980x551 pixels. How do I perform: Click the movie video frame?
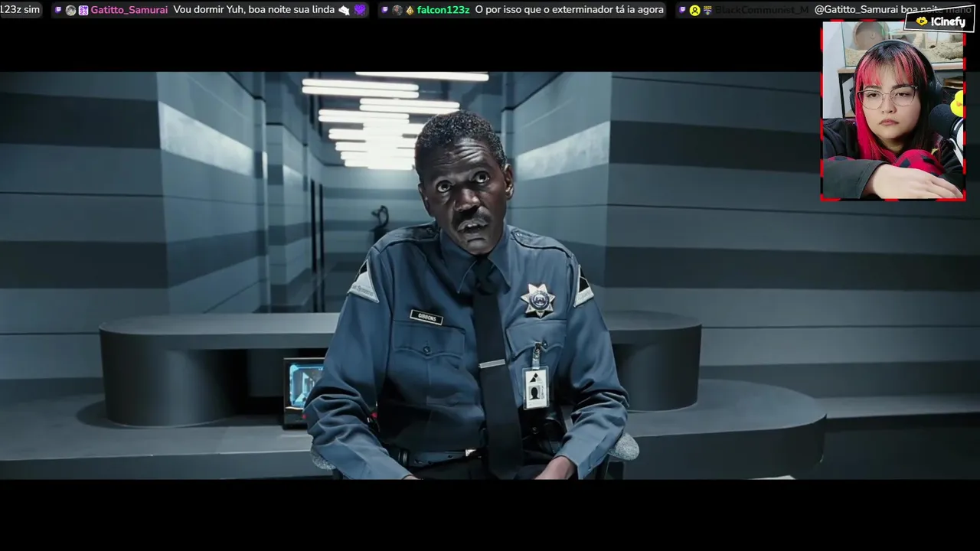(x=490, y=275)
